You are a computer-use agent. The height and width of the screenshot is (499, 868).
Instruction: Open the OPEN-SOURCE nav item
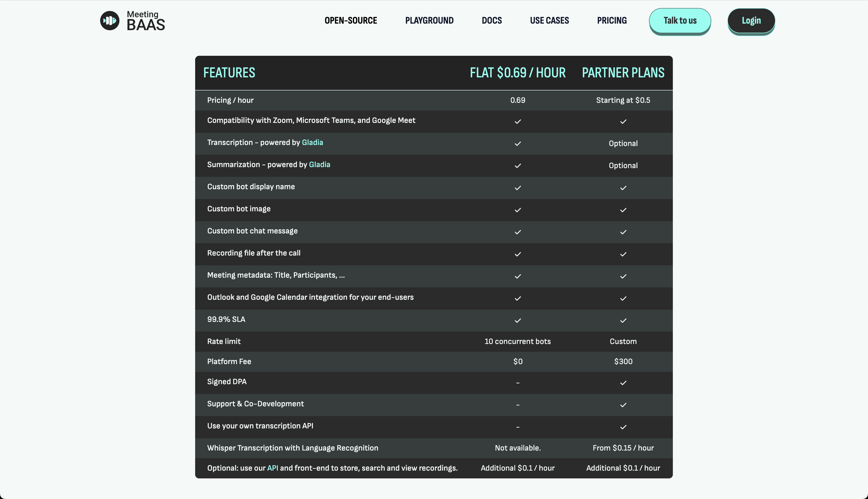(x=351, y=21)
